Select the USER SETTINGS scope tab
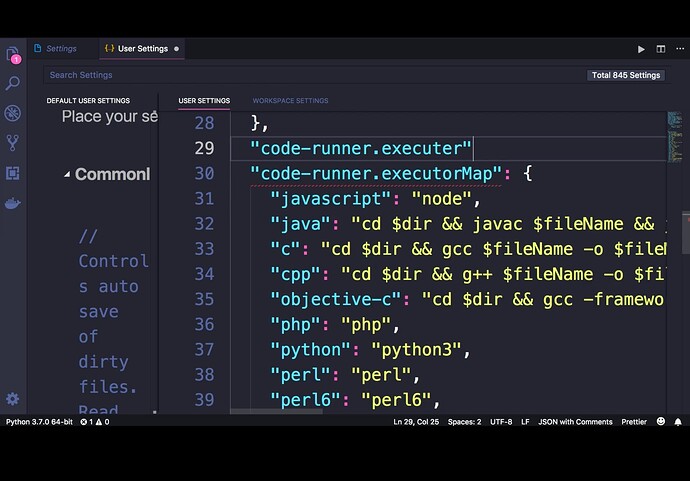690x481 pixels. pos(204,101)
